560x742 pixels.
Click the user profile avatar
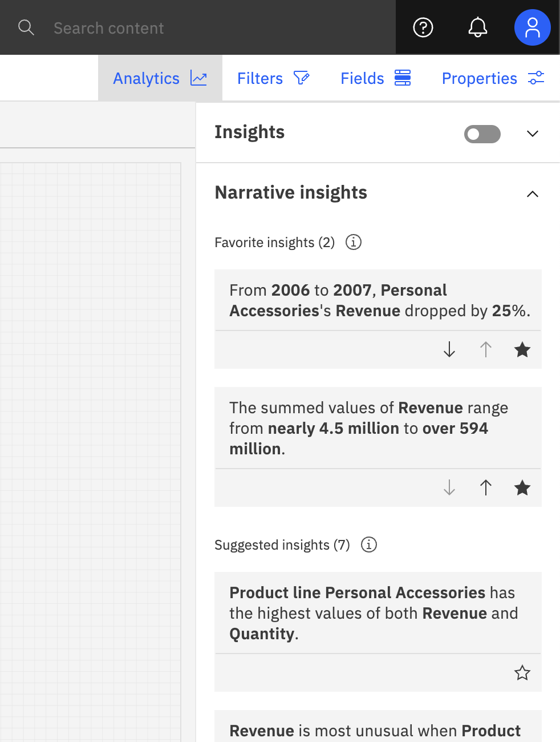click(x=532, y=27)
